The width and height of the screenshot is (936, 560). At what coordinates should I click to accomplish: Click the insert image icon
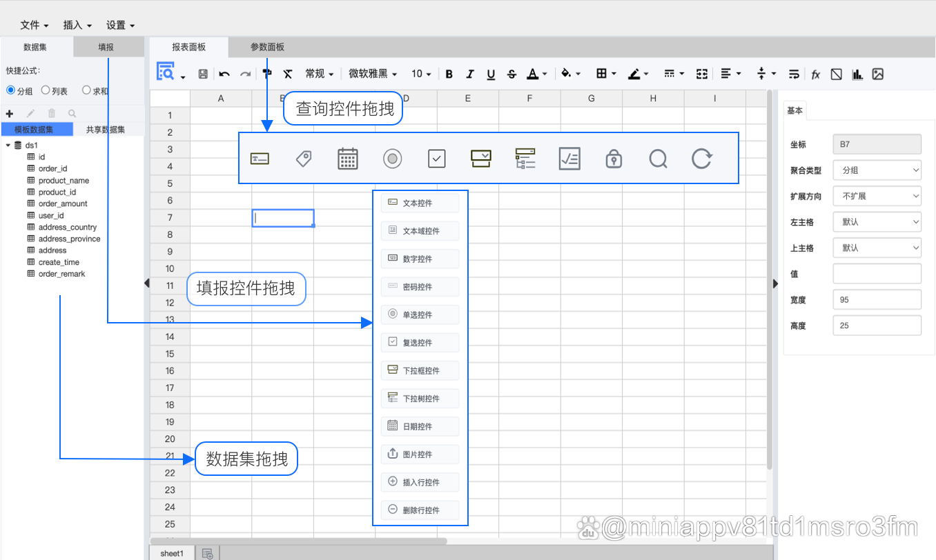click(x=878, y=74)
